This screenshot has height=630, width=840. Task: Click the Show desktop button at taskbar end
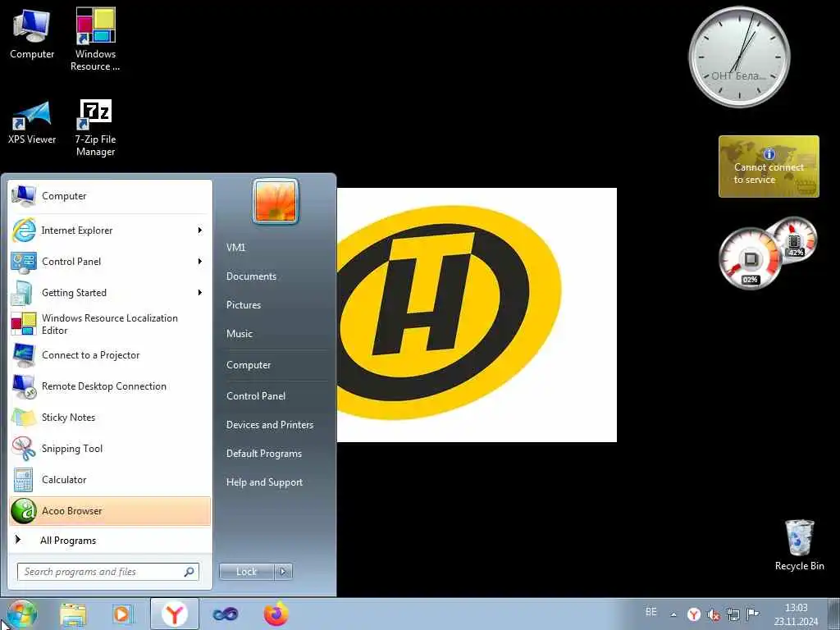click(x=834, y=614)
